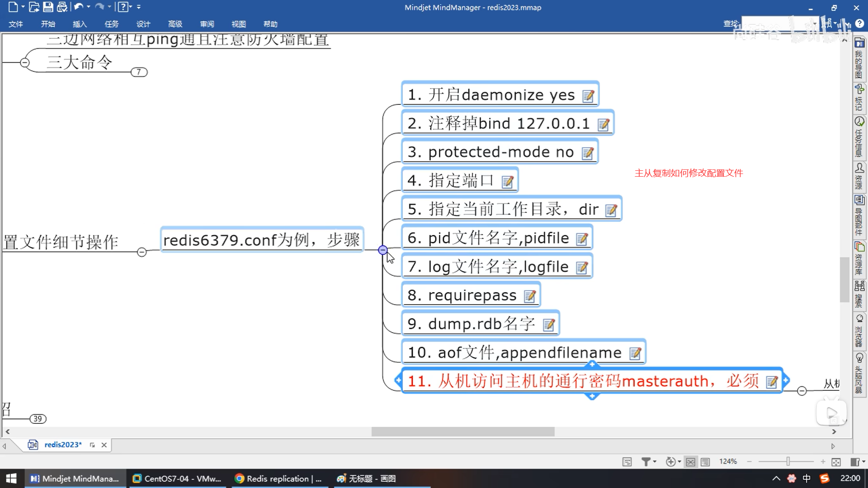Switch to CentOS7-04 VMware taskbar button
The image size is (868, 488).
click(x=177, y=479)
